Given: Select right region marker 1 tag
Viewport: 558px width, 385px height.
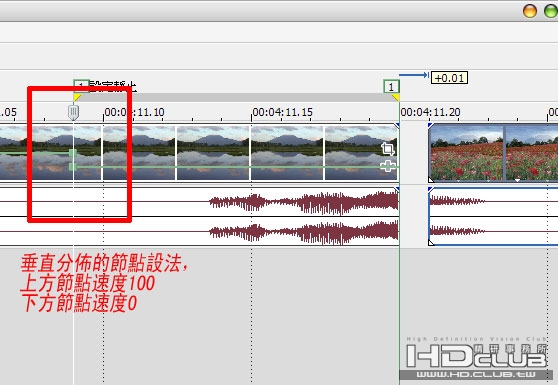Looking at the screenshot, I should (391, 87).
